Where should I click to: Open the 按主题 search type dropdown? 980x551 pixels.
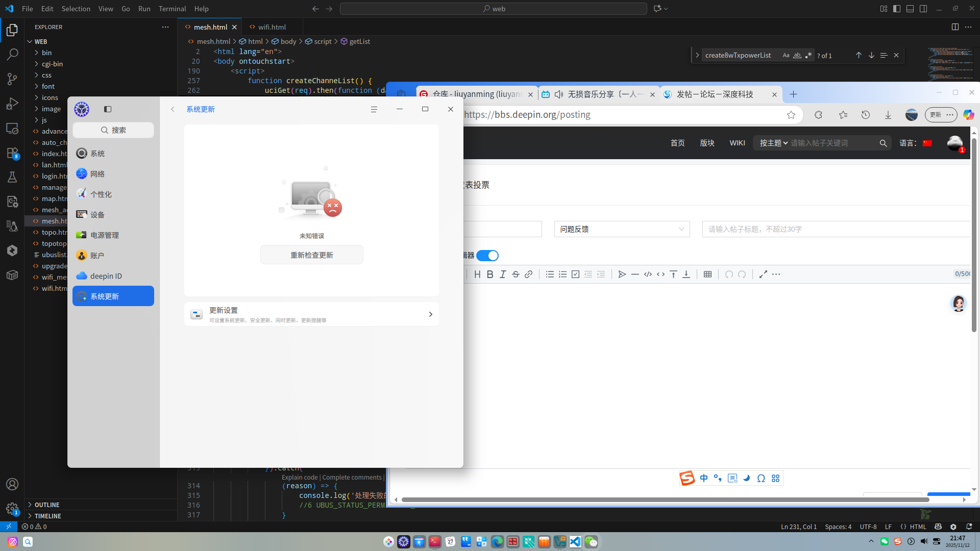[x=773, y=143]
